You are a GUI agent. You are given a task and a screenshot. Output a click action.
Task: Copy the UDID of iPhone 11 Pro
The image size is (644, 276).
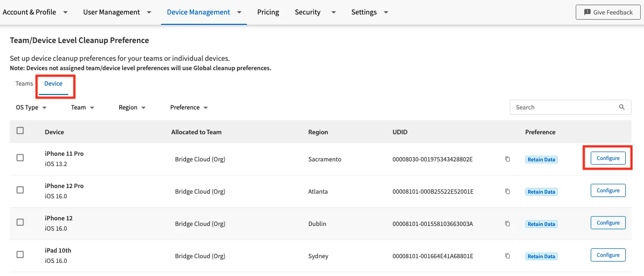click(507, 159)
